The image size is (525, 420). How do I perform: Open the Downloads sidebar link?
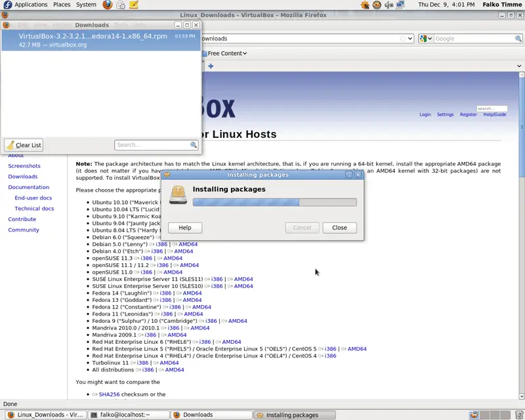(x=23, y=177)
